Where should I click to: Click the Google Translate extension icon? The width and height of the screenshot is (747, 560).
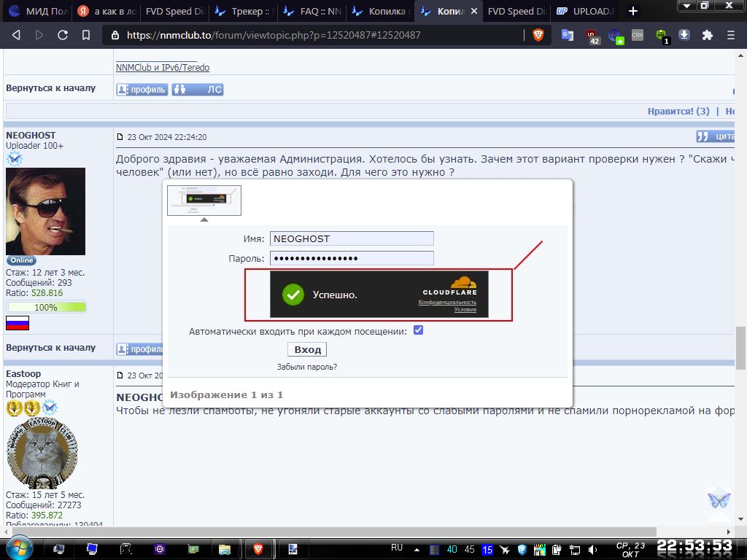point(567,35)
